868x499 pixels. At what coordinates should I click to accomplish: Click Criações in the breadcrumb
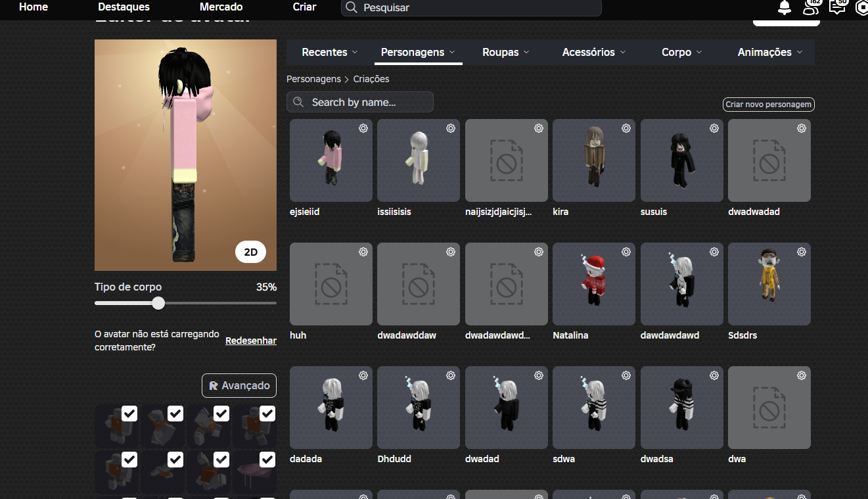click(x=371, y=79)
